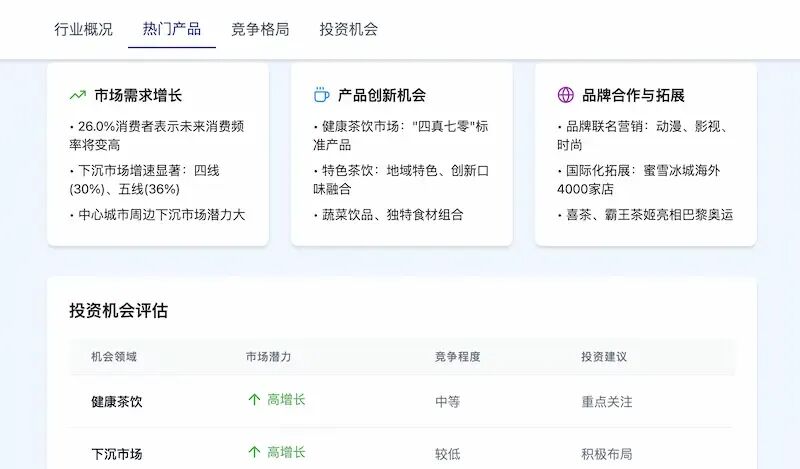The width and height of the screenshot is (800, 469).
Task: Click the 健康茶饮市场 "四真七零" bullet
Action: pyautogui.click(x=401, y=135)
